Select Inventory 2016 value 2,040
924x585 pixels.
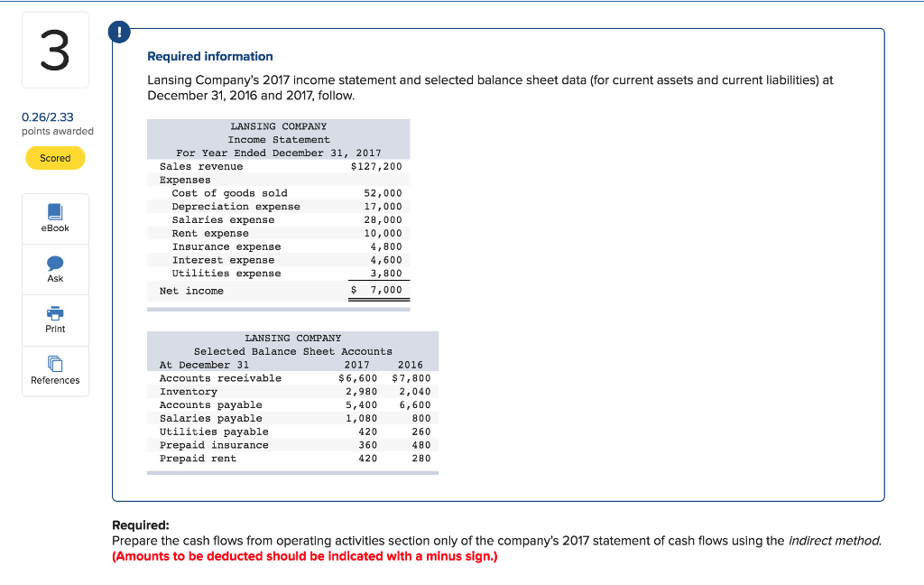(x=415, y=392)
